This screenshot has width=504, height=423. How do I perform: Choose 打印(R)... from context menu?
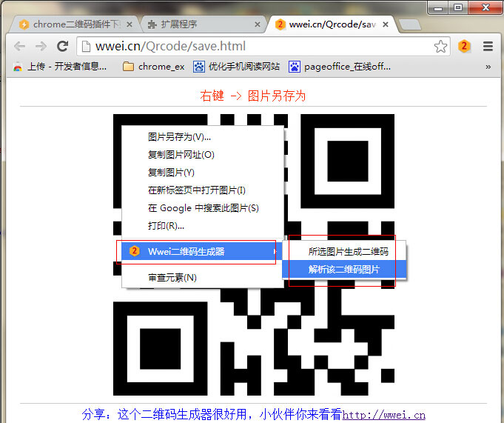pyautogui.click(x=203, y=226)
